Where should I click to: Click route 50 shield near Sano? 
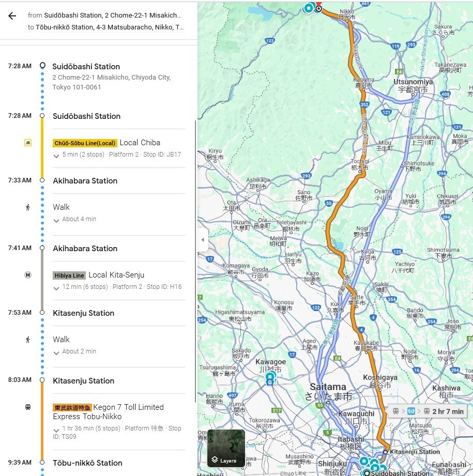pos(328,204)
